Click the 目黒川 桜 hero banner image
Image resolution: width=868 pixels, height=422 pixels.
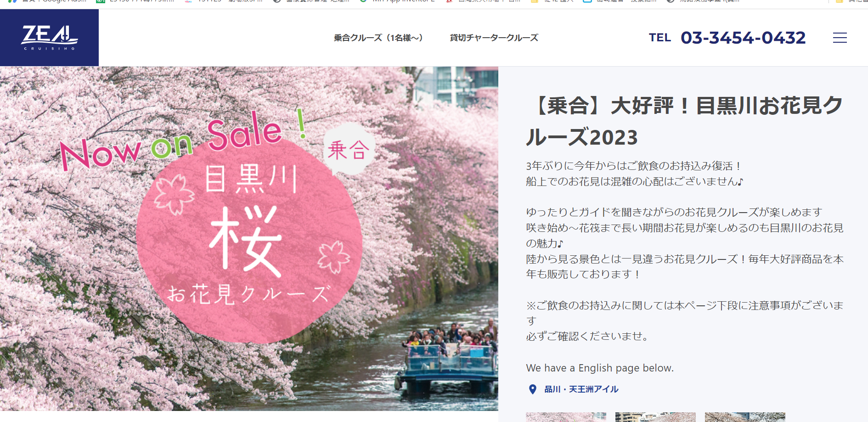point(249,239)
